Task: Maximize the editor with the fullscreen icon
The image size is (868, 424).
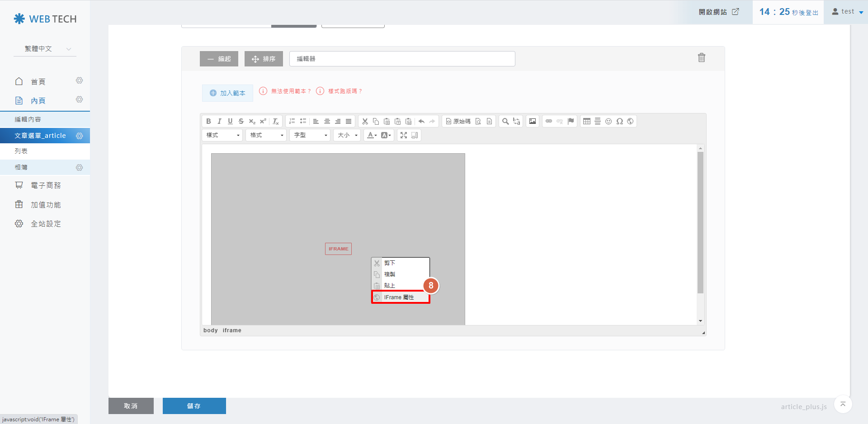Action: click(x=404, y=135)
